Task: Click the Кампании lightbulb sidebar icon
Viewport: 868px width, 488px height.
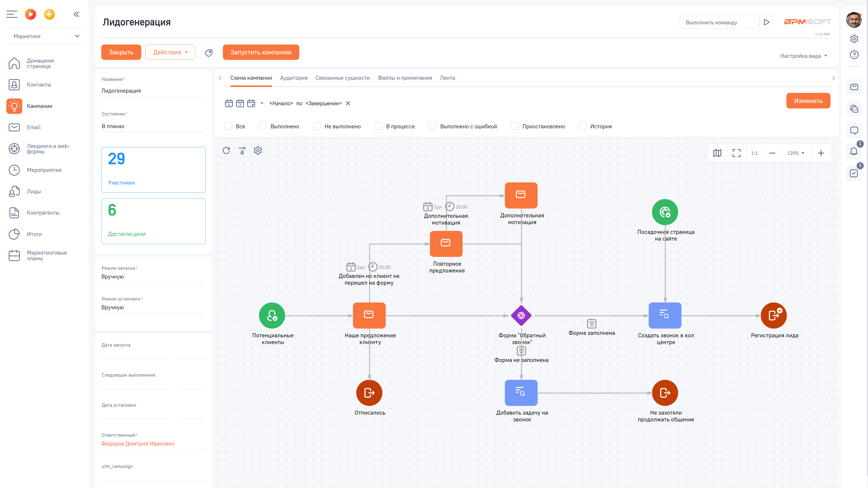Action: (x=14, y=106)
